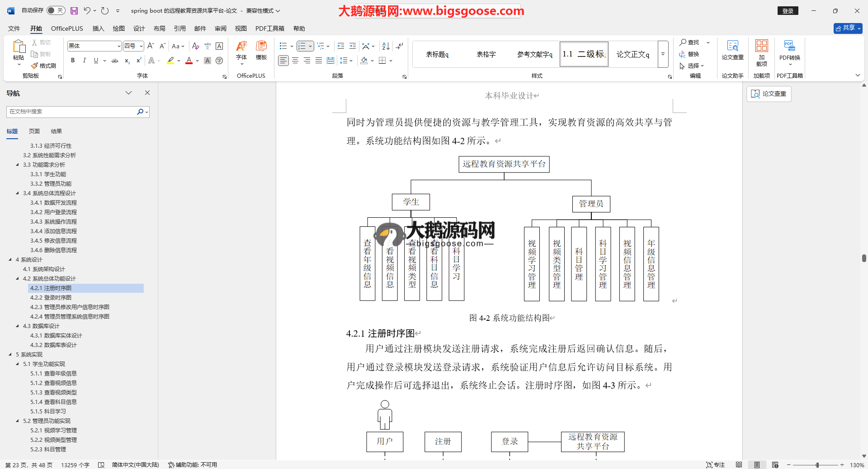Click the PDF转换 icon
This screenshot has width=868, height=469.
click(x=789, y=50)
